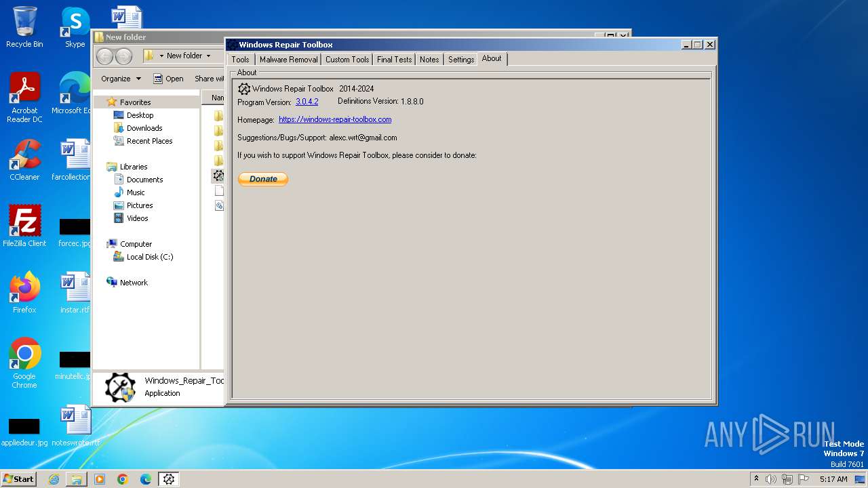The width and height of the screenshot is (868, 488).
Task: Open the windows-repair-toolbox.com homepage link
Action: tap(335, 119)
